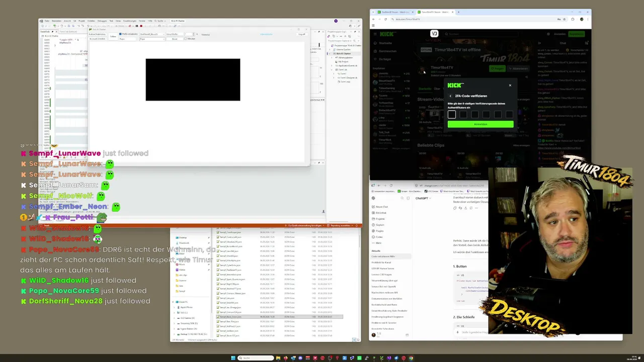Collapse the ChatGPT sidebar with the panel icon
Screen dimensions: 644x362
407,198
